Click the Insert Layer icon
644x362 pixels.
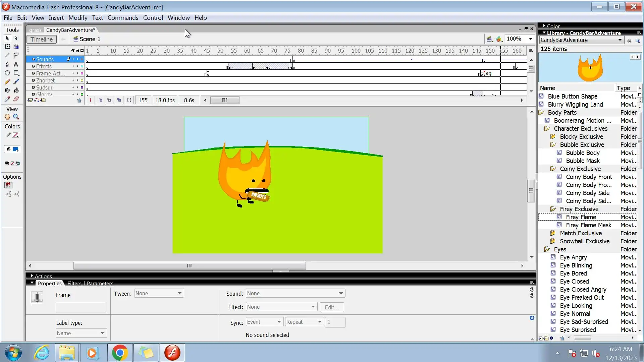(30, 100)
